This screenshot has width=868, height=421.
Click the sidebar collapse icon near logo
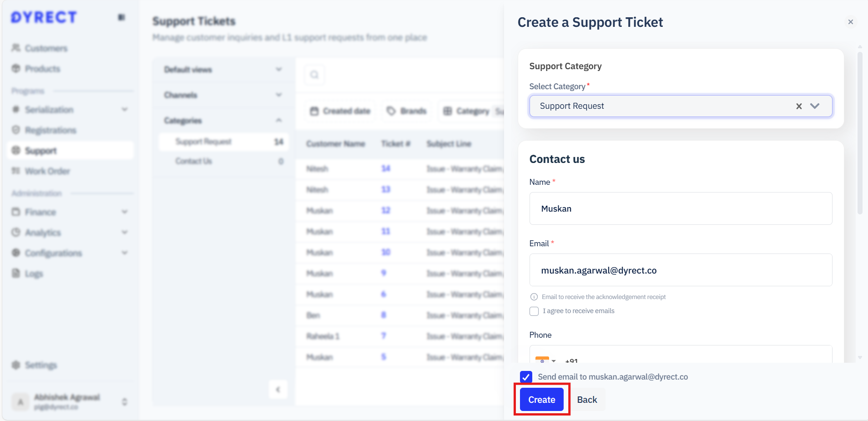click(x=121, y=17)
